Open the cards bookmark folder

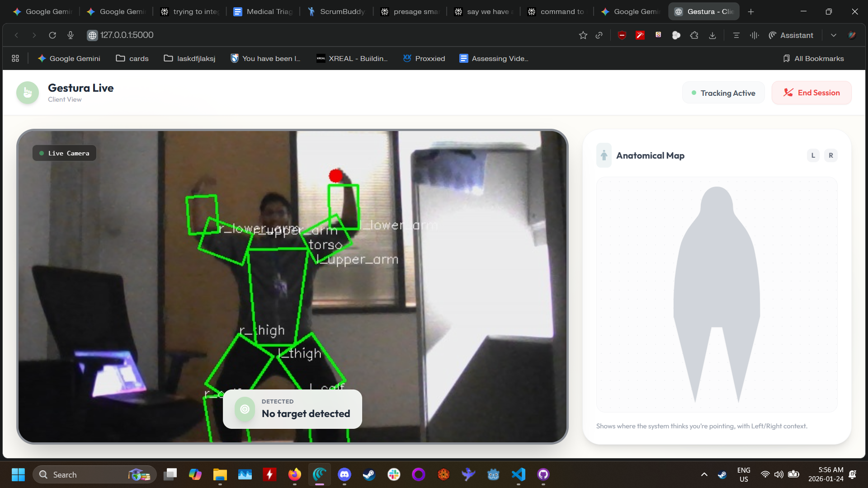click(x=132, y=58)
